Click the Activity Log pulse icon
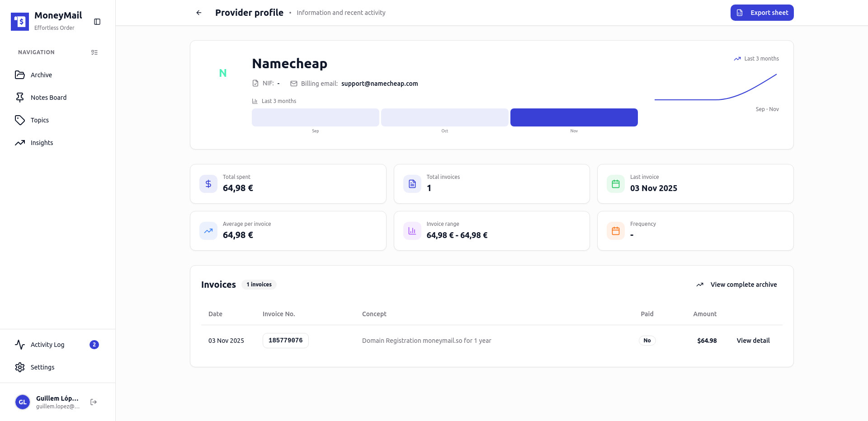Image resolution: width=868 pixels, height=421 pixels. [x=20, y=344]
